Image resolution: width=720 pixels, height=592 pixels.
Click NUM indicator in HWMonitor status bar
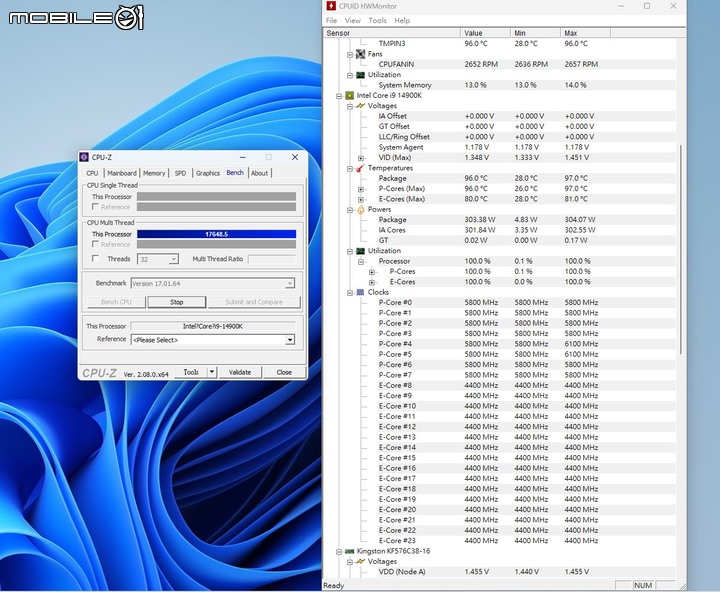[x=643, y=586]
